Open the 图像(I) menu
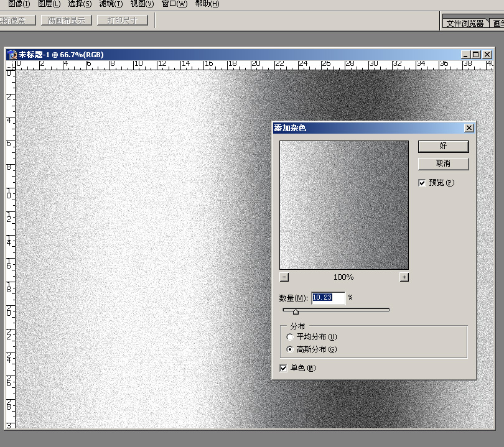This screenshot has height=447, width=504. click(19, 4)
